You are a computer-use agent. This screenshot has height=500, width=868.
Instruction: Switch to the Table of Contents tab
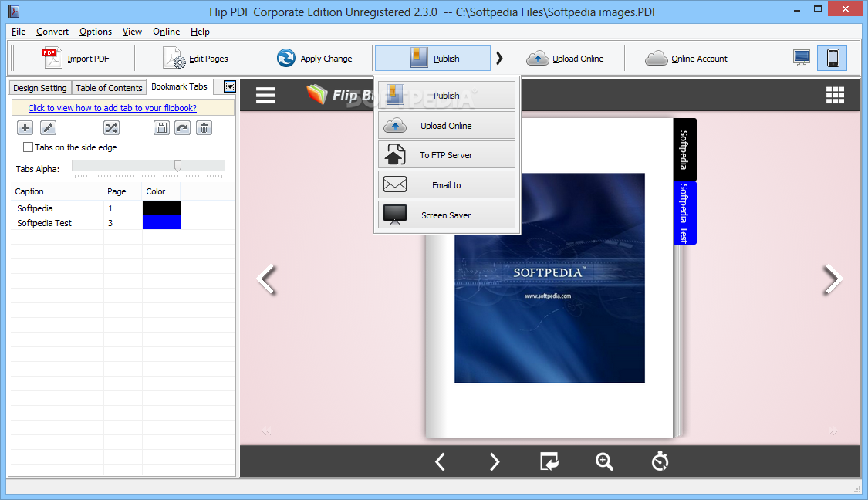pyautogui.click(x=109, y=87)
